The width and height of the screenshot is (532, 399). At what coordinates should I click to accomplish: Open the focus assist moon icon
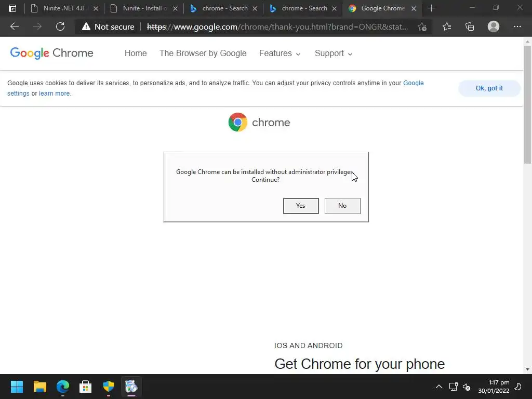(518, 387)
